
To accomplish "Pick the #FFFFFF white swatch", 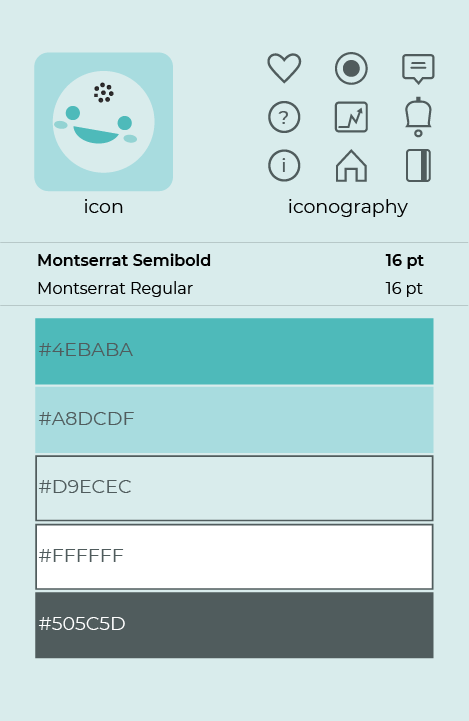I will [234, 557].
